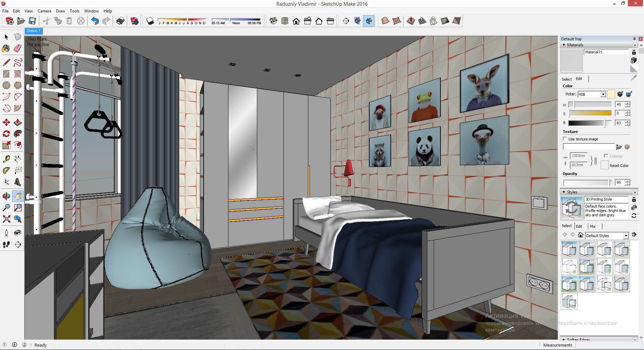Activate the Tape Measure tool
This screenshot has height=350, width=644.
click(x=6, y=159)
